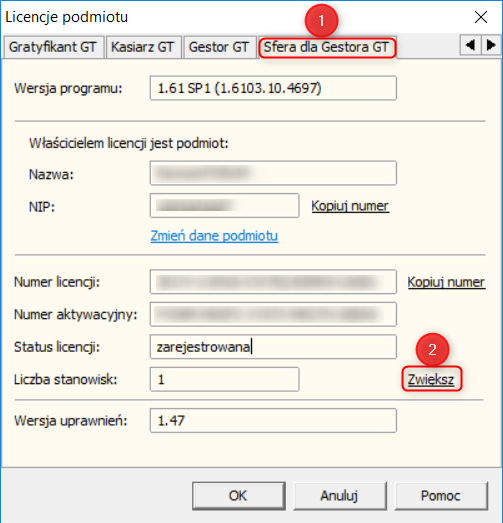This screenshot has height=523, width=503.
Task: Click the Zwiększ link
Action: (x=431, y=379)
